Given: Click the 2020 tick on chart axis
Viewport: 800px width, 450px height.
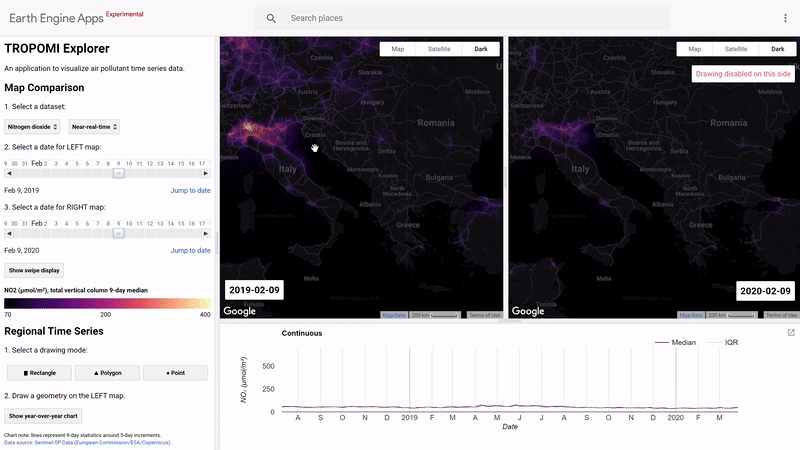Looking at the screenshot, I should tap(676, 417).
